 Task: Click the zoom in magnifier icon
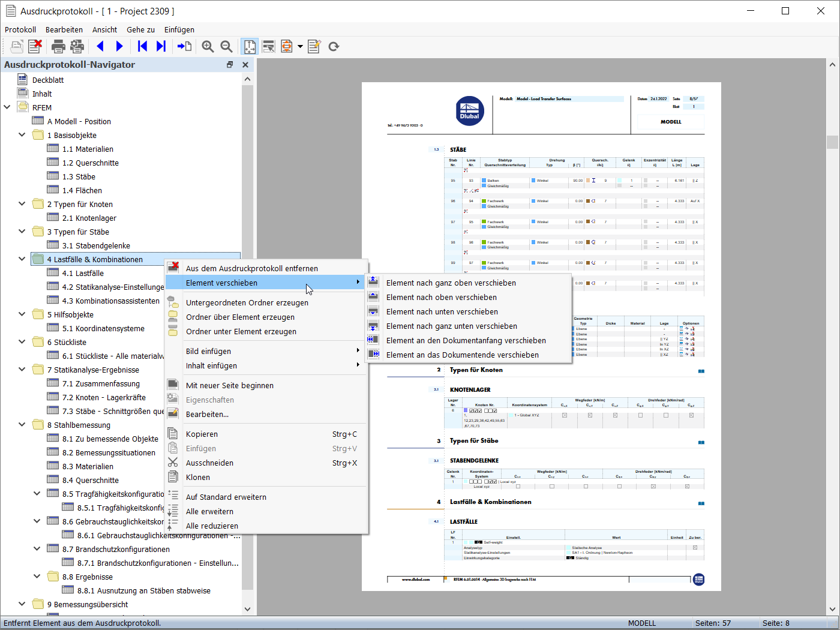point(208,46)
